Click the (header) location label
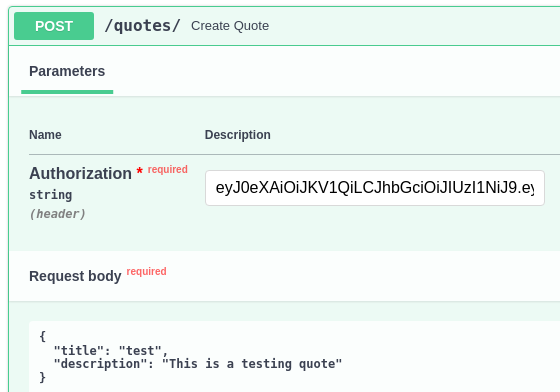Image resolution: width=560 pixels, height=392 pixels. pyautogui.click(x=58, y=214)
